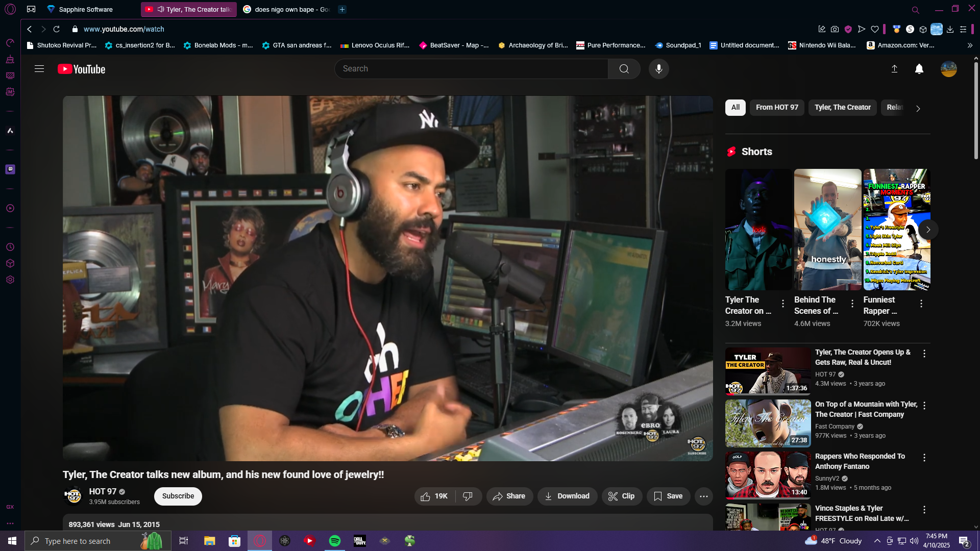Open the HOT 97 channel name link
Screen dimensions: 980x551
click(103, 491)
